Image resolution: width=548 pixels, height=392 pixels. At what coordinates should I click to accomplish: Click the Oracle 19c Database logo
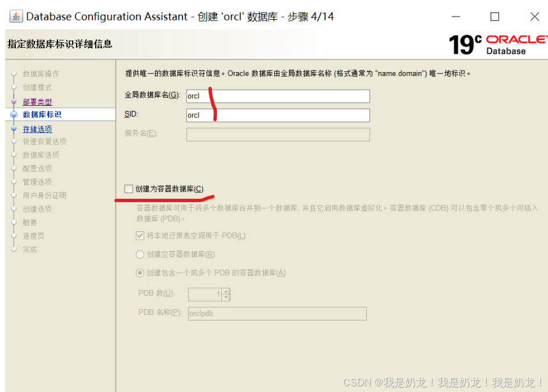click(497, 45)
